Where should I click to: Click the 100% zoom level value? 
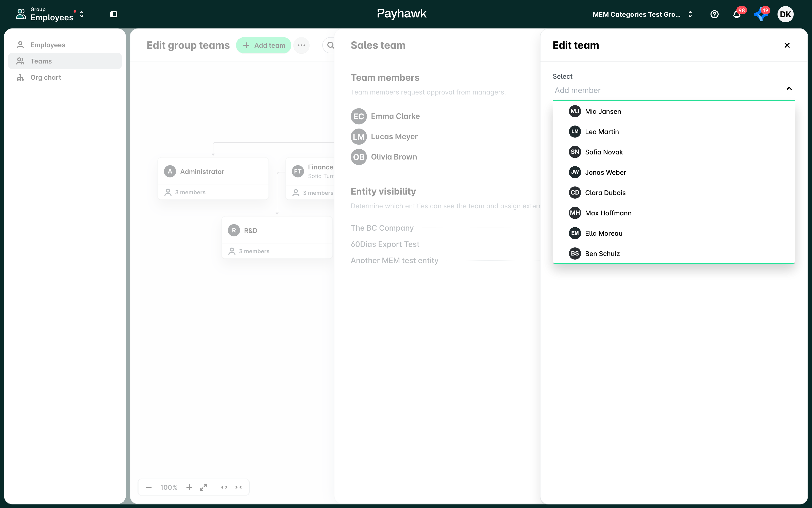pos(169,487)
